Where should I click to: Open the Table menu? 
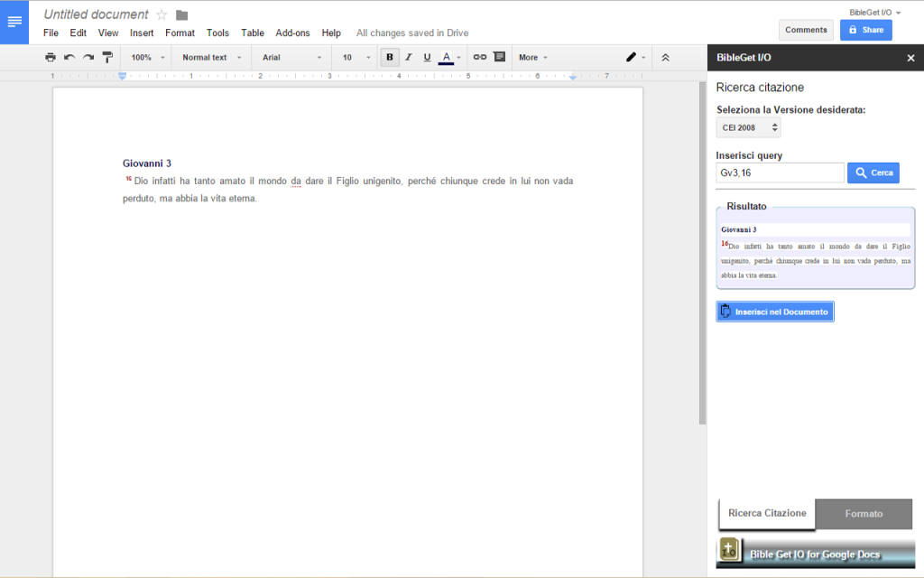pyautogui.click(x=253, y=33)
